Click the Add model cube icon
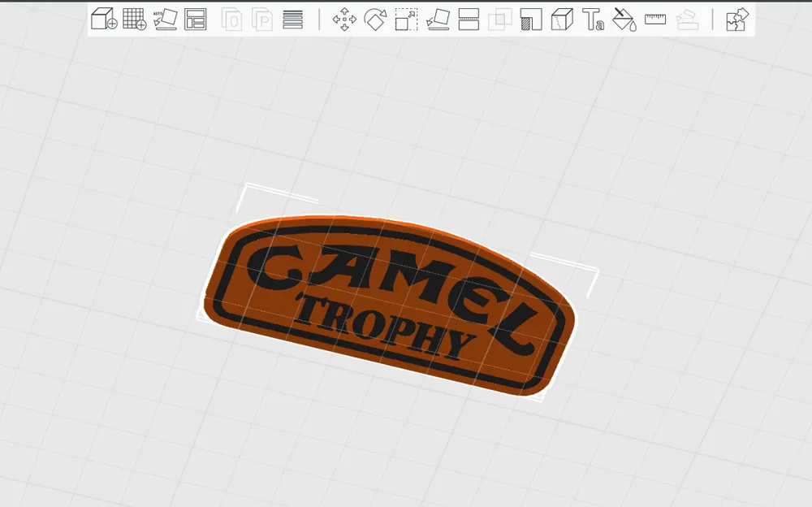812x507 pixels. tap(104, 19)
